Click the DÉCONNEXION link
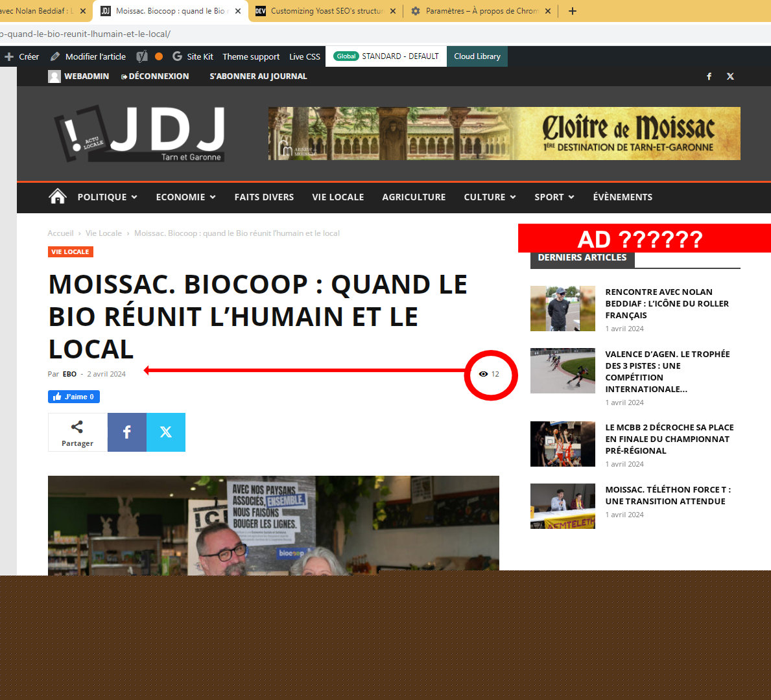The image size is (771, 700). pos(155,76)
